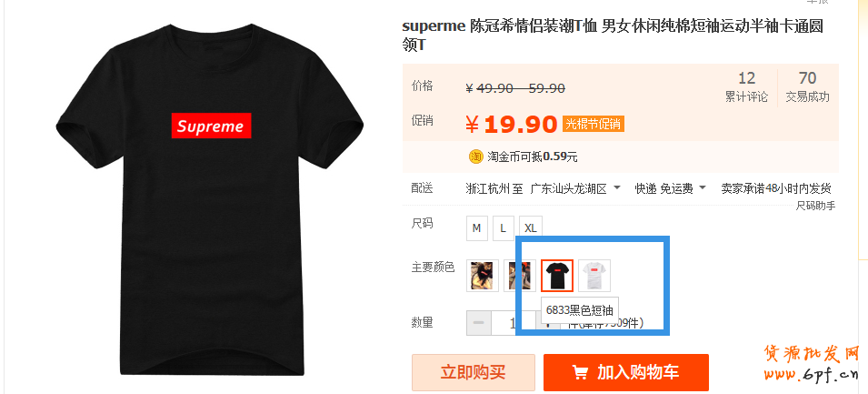Select size M option

tap(476, 228)
